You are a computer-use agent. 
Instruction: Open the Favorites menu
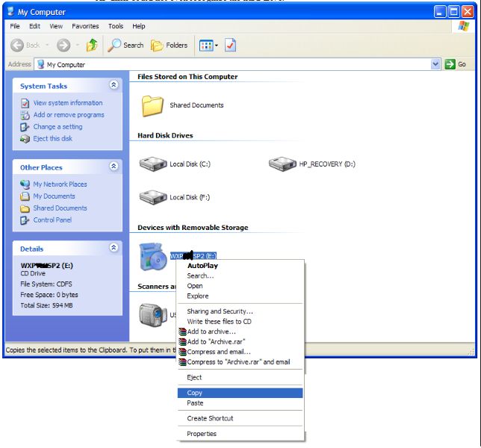[85, 26]
